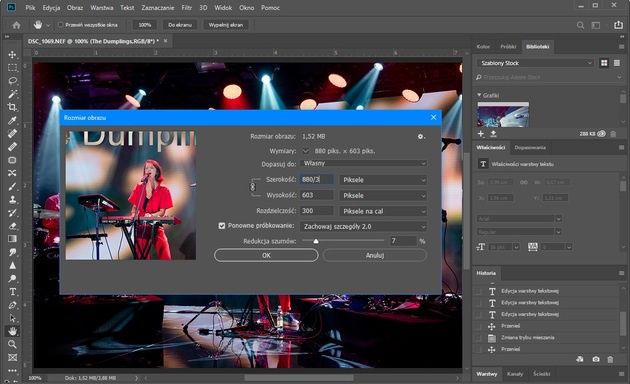Select the Move tool in the toolbox
Screen dimensions: 630x384
click(12, 55)
